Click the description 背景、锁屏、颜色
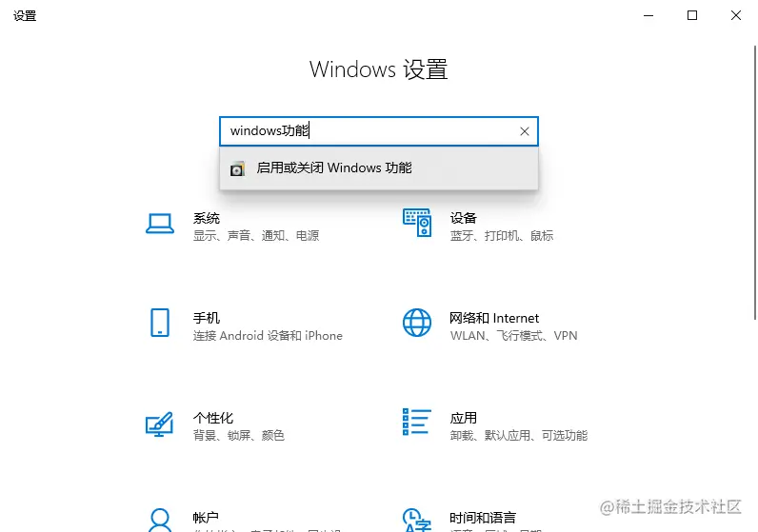Screen dimensions: 758x532 point(238,435)
